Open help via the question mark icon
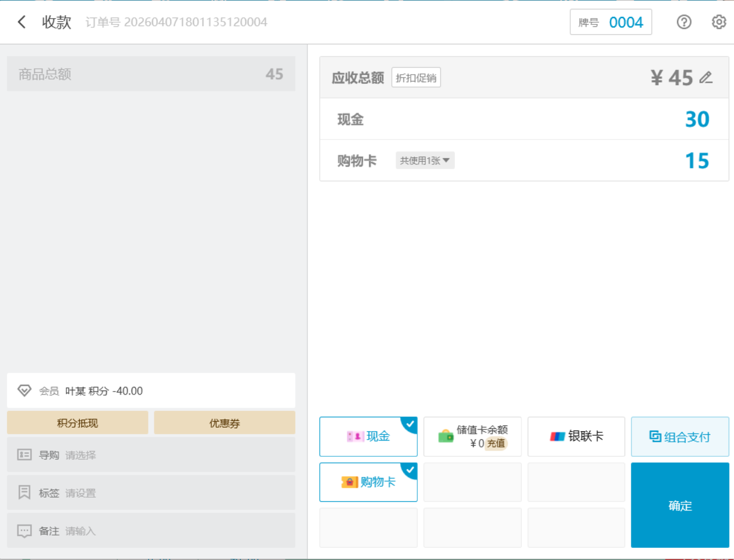 pos(684,22)
